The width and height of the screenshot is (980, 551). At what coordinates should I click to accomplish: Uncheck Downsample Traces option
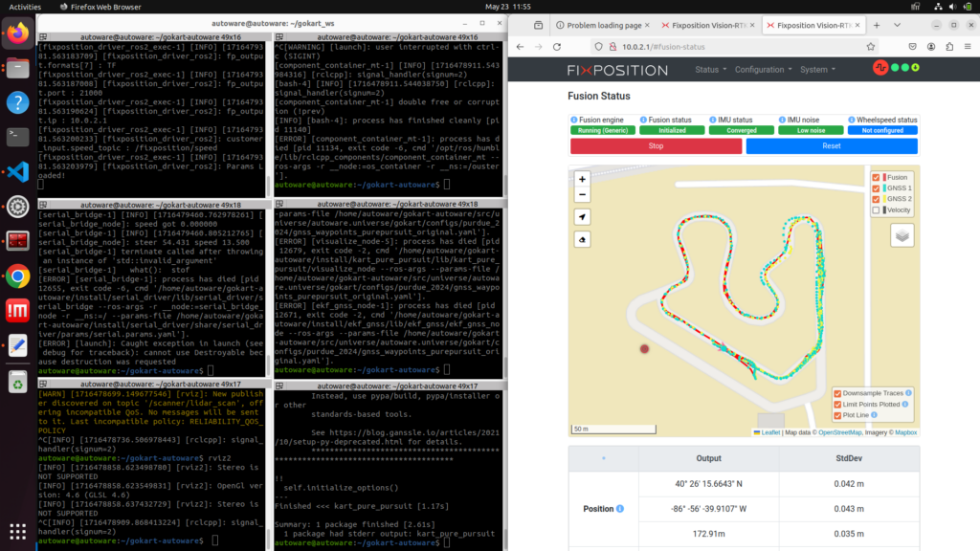[837, 393]
